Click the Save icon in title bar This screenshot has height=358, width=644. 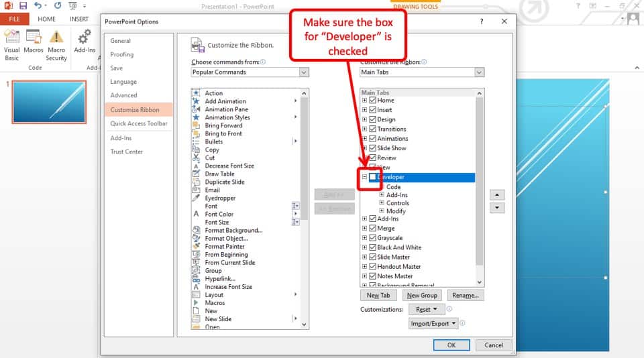pyautogui.click(x=23, y=6)
